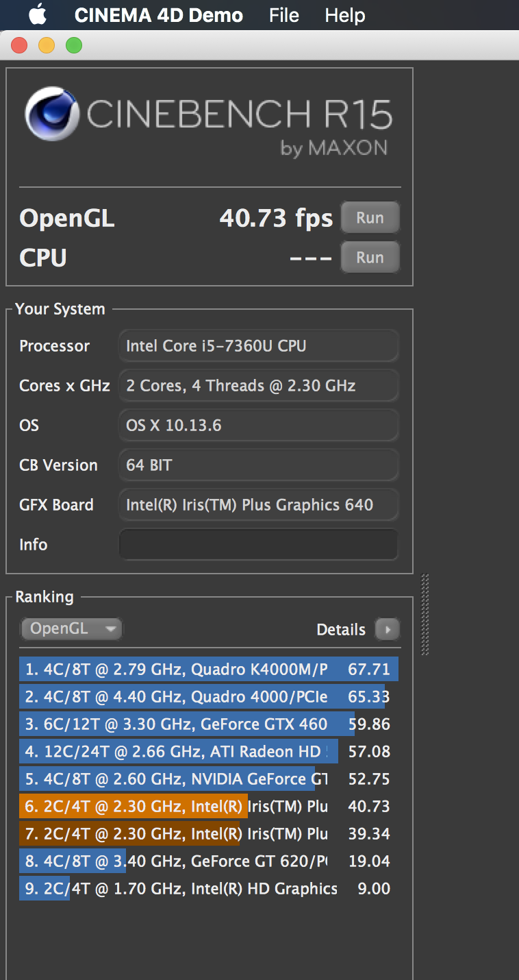519x980 pixels.
Task: Click the Cinebench sphere logo
Action: [51, 114]
